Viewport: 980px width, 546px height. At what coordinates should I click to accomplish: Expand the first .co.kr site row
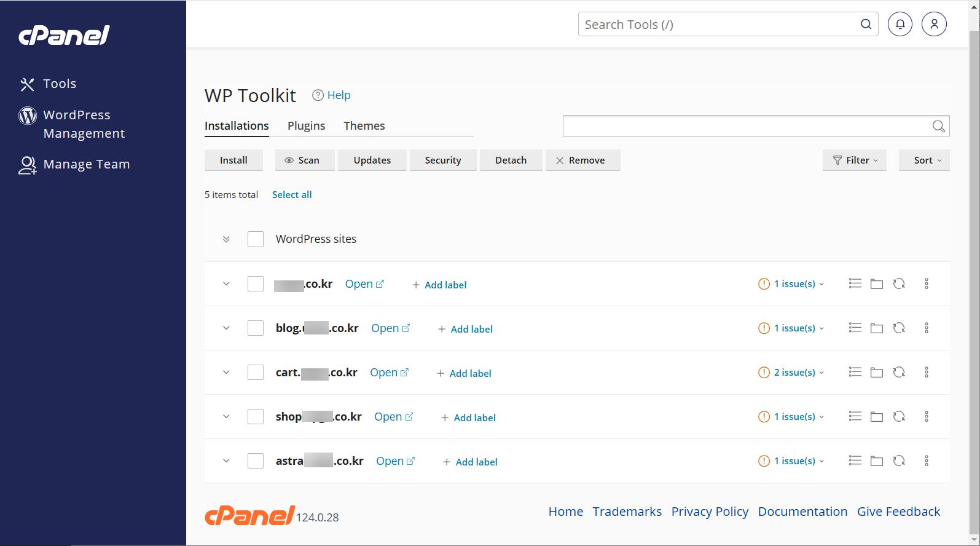226,283
